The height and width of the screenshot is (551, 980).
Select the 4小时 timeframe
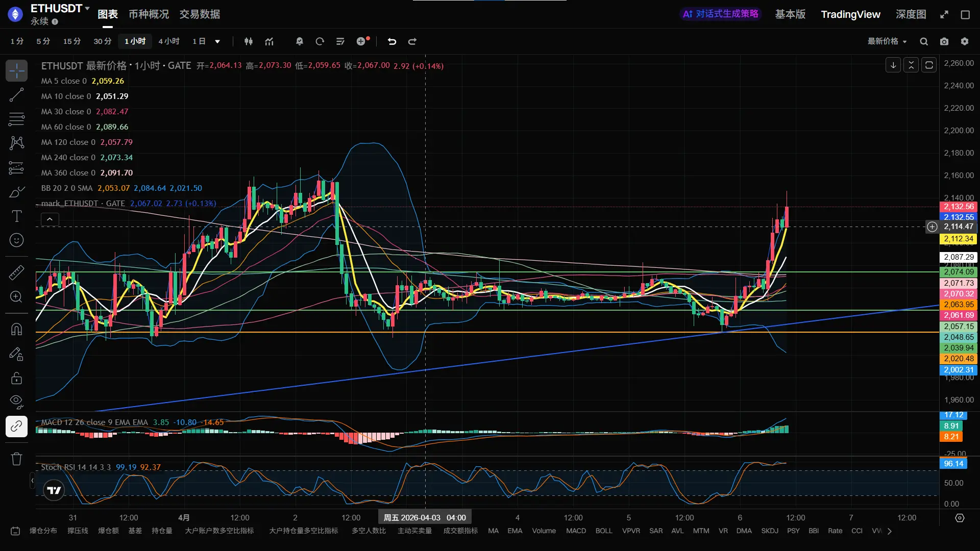(168, 41)
